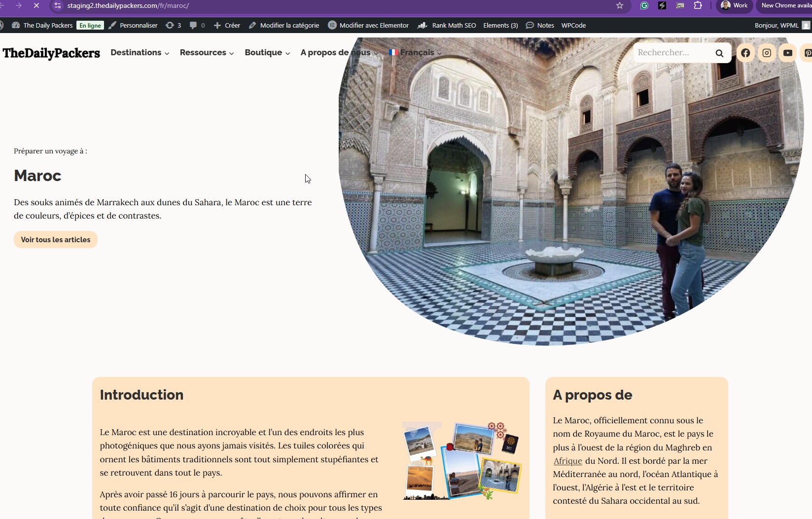Click the Rechercher search field
Screen dimensions: 812x519
point(672,53)
